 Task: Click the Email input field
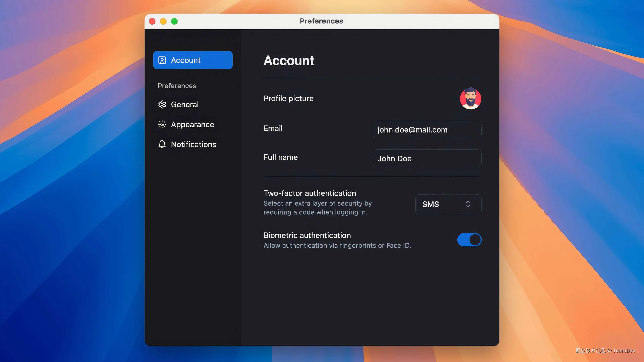click(x=427, y=130)
